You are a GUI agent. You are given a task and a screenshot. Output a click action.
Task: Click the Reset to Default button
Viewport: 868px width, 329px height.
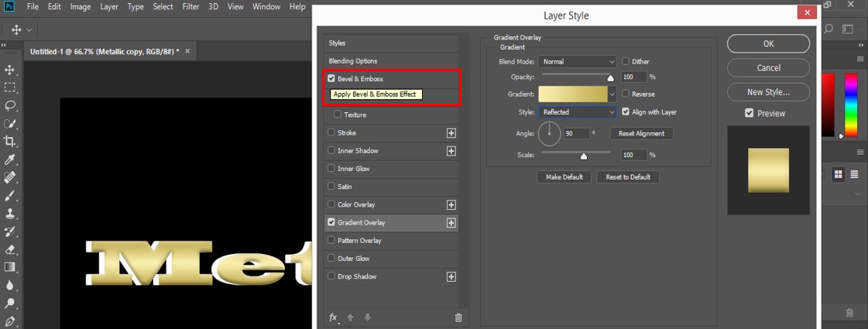point(628,176)
